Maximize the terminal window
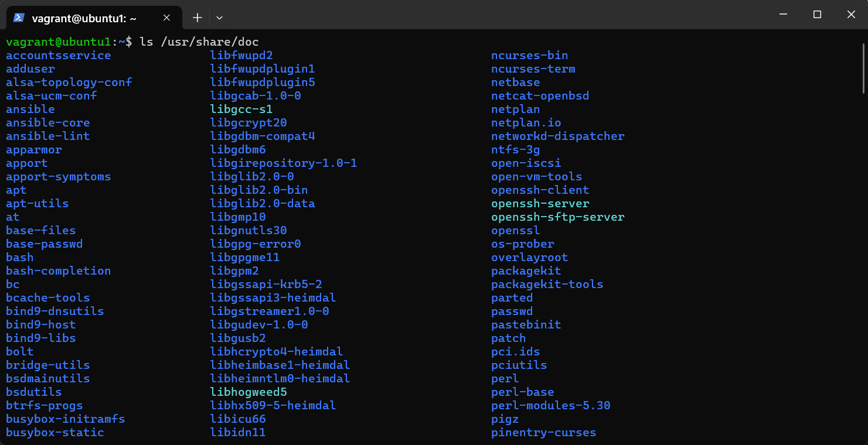The height and width of the screenshot is (445, 868). pyautogui.click(x=817, y=15)
